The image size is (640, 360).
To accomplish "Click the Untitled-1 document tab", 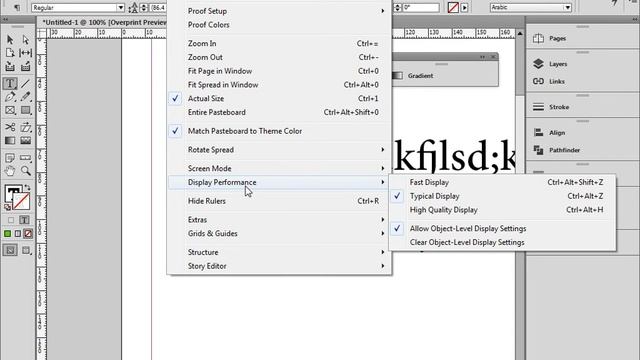I will pos(104,22).
